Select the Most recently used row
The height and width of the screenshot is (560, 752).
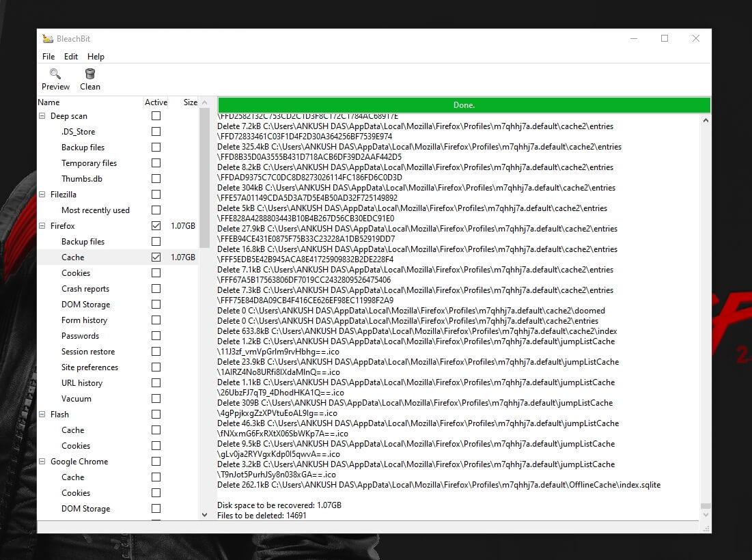[x=117, y=210]
